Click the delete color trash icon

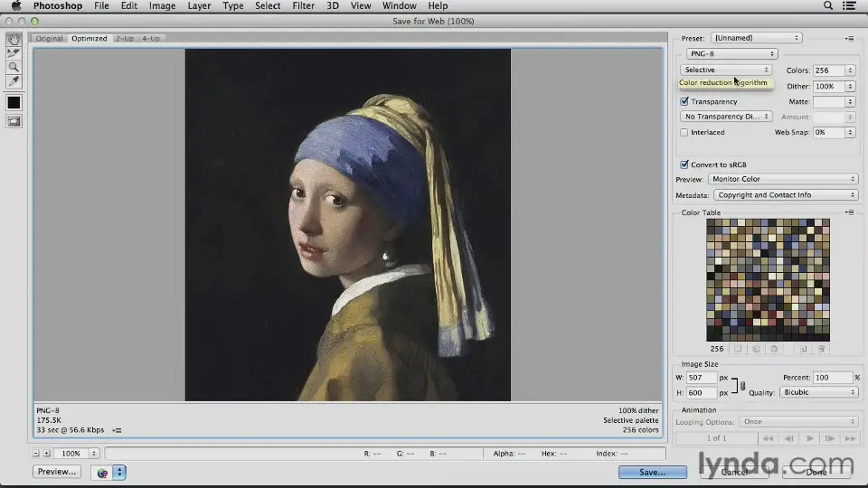point(822,349)
